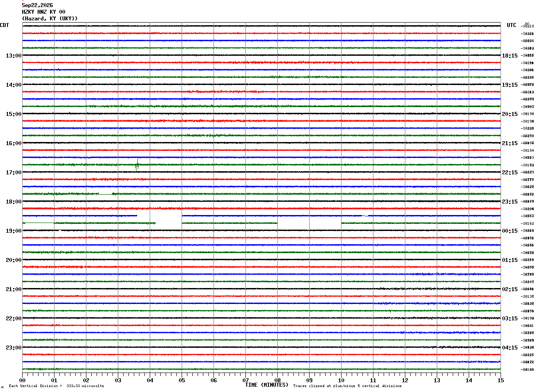Screen dimensions: 536x392
Task: Click the 23:00 CDT row label
Action: [14, 348]
